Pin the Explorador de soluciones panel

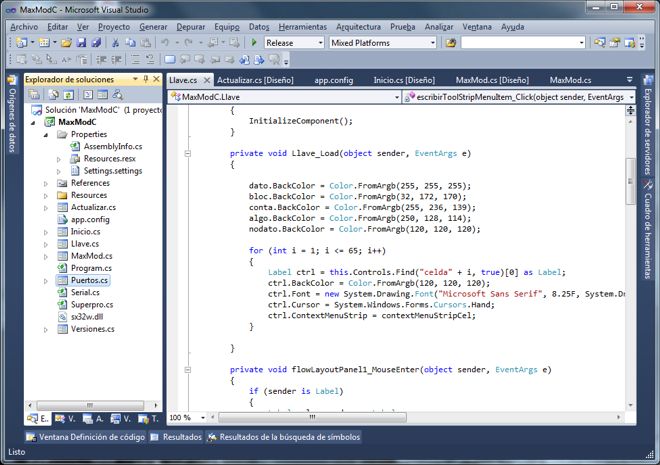tap(146, 79)
